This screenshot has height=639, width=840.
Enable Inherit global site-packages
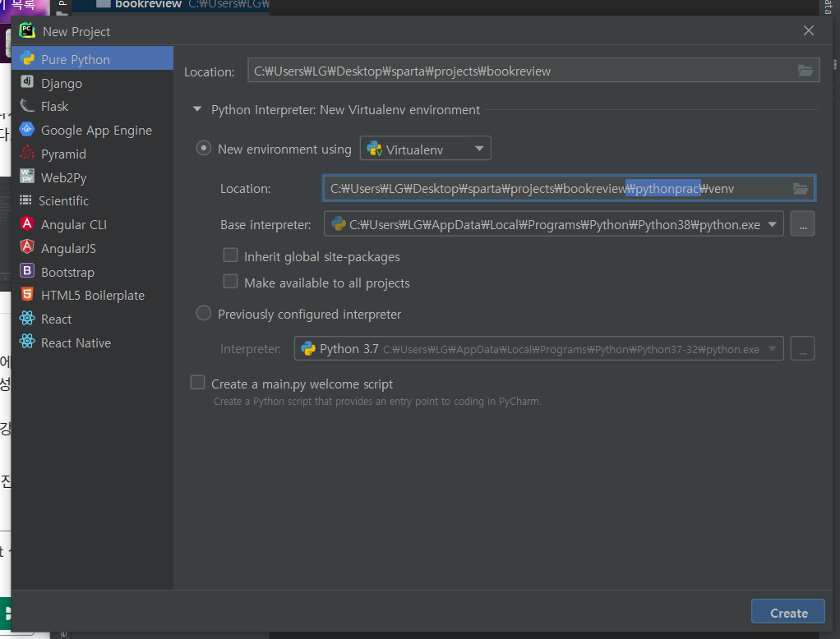[230, 255]
